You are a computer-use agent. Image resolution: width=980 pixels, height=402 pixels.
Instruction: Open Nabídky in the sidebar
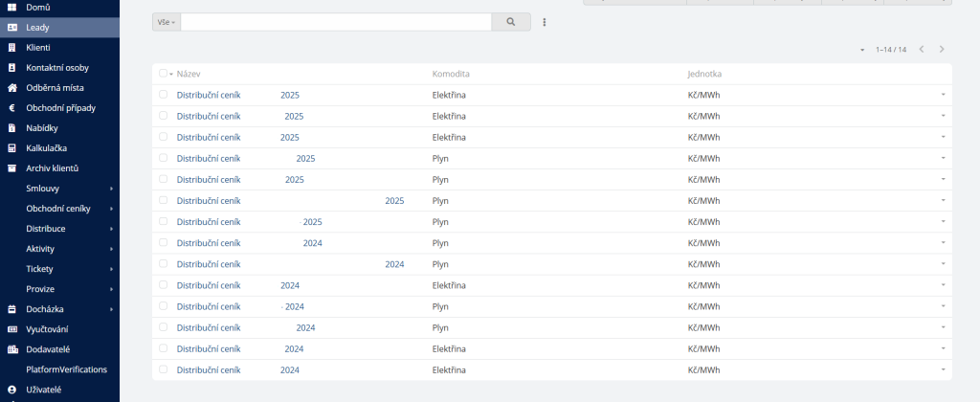tap(41, 127)
